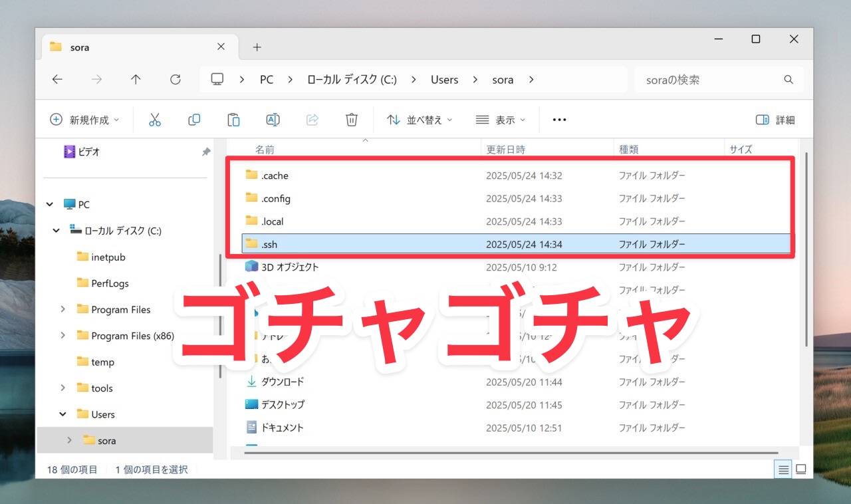Expand the Program Files tree node
The image size is (851, 504).
(x=63, y=309)
